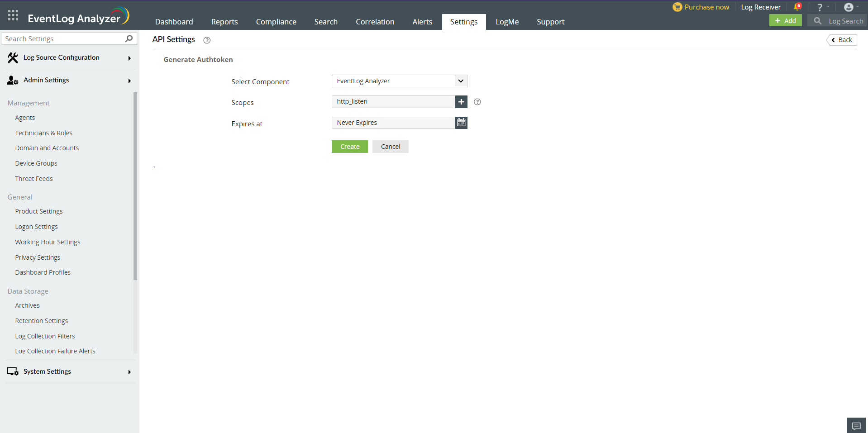Screen dimensions: 868x433
Task: Click the Create button
Action: [x=350, y=147]
